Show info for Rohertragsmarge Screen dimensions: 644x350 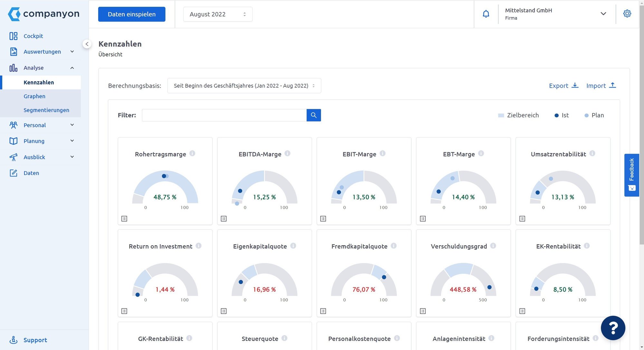(192, 153)
